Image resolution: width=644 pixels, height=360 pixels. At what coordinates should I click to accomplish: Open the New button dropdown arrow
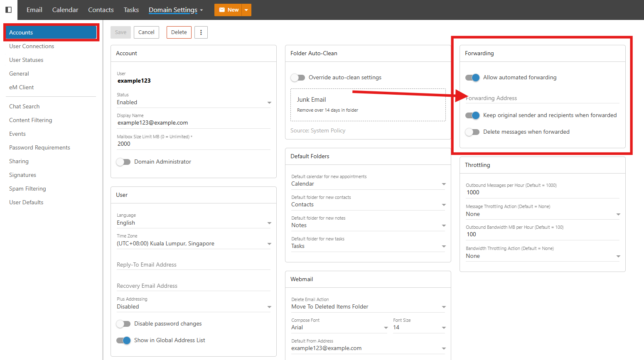tap(246, 10)
